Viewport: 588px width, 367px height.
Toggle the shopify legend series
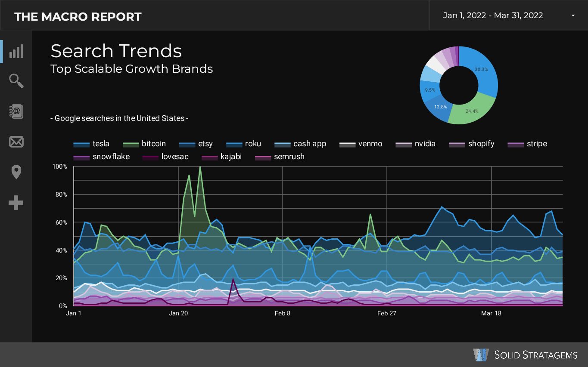pos(472,144)
